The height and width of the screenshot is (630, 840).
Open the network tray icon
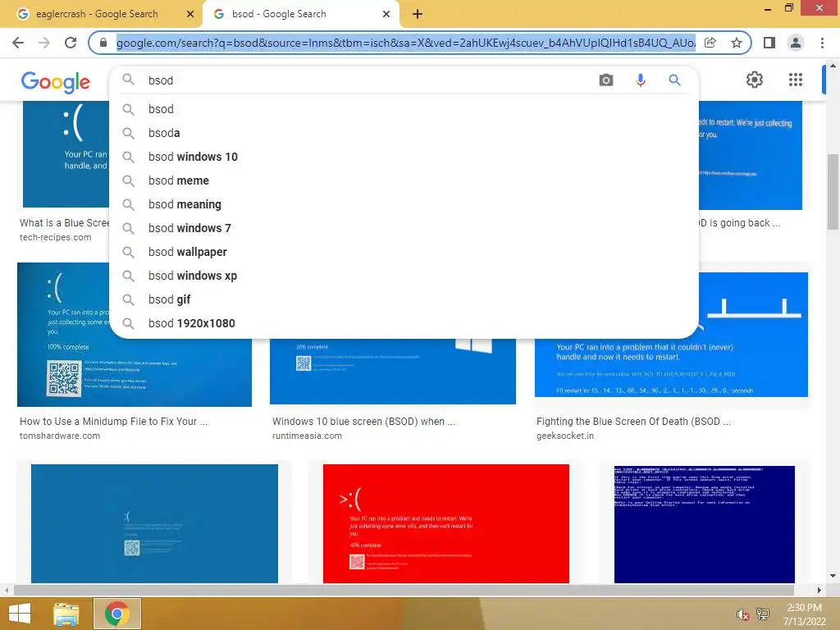763,614
